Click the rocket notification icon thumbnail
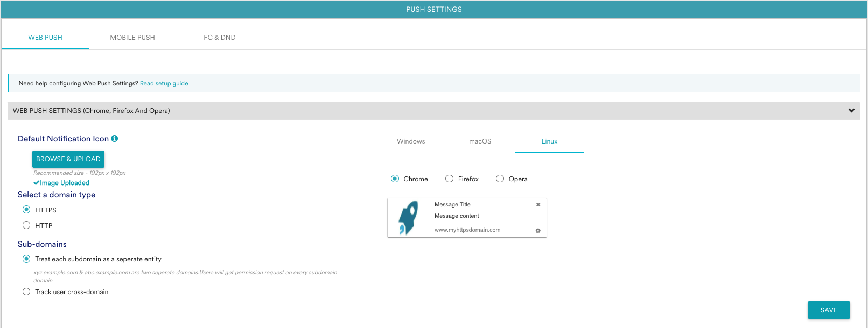 [x=408, y=218]
